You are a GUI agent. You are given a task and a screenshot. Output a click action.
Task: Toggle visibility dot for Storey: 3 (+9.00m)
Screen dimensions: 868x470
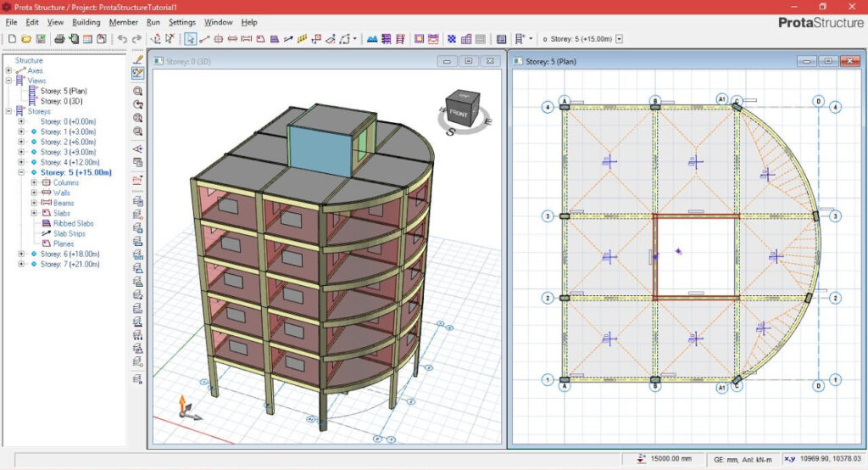tap(34, 152)
